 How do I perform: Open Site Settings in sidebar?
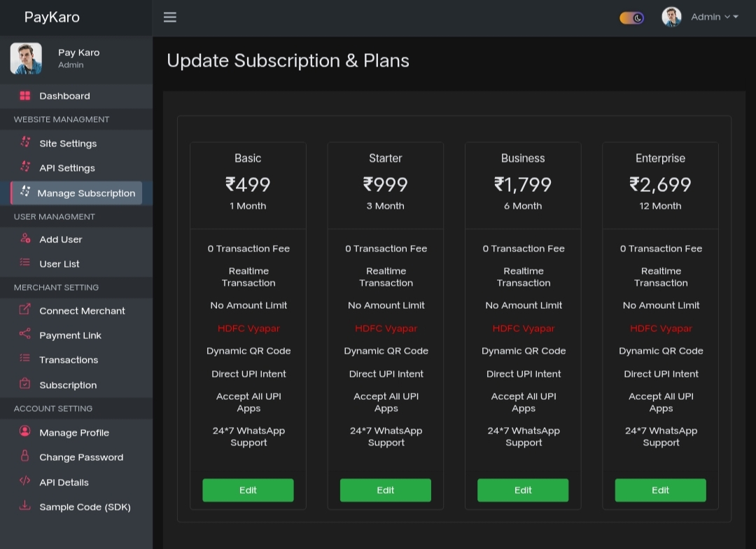[68, 144]
